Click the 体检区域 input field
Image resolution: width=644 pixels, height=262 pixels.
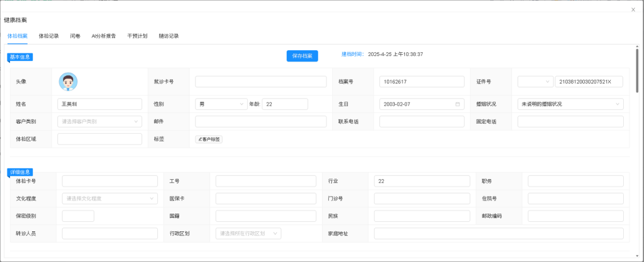coord(100,139)
